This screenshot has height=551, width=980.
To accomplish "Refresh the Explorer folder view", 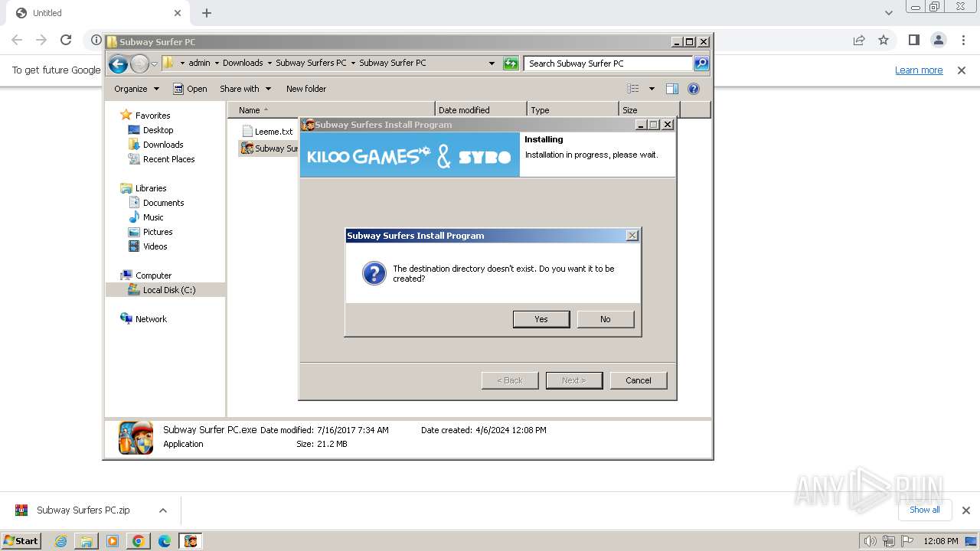I will 511,64.
